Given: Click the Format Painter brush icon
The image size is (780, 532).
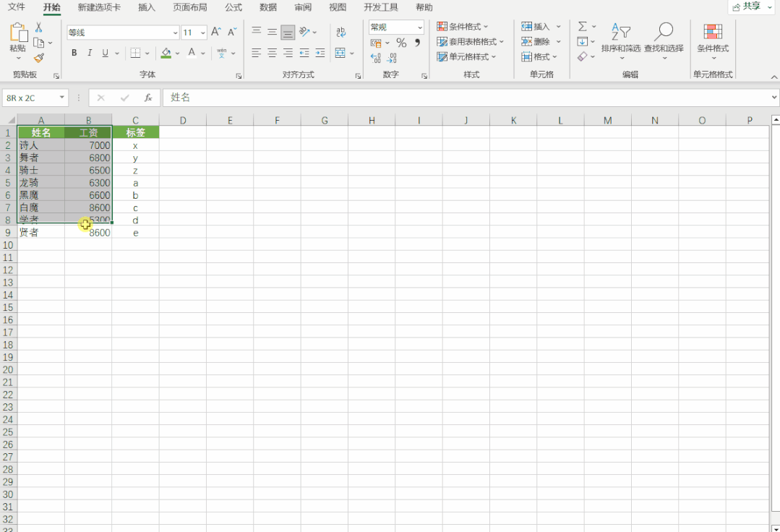Looking at the screenshot, I should pyautogui.click(x=39, y=58).
